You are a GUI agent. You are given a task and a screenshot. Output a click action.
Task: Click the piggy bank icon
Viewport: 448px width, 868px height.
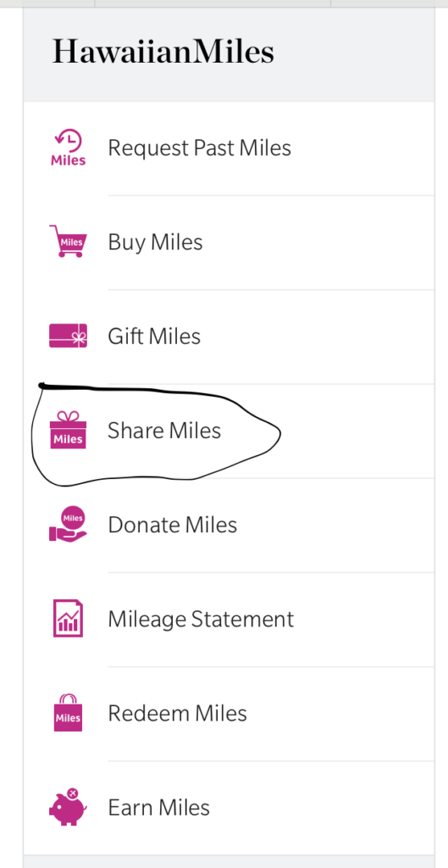(x=68, y=807)
